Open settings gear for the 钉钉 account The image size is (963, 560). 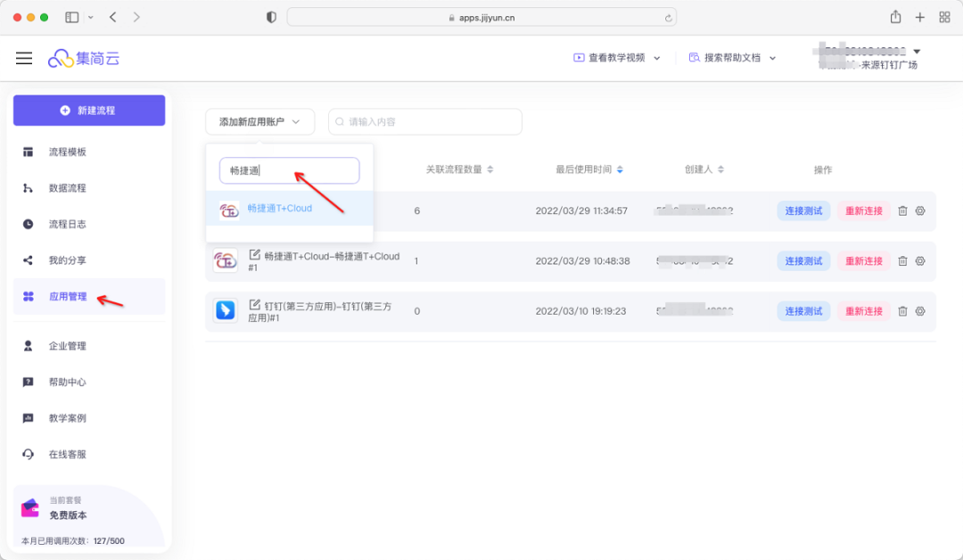(920, 311)
